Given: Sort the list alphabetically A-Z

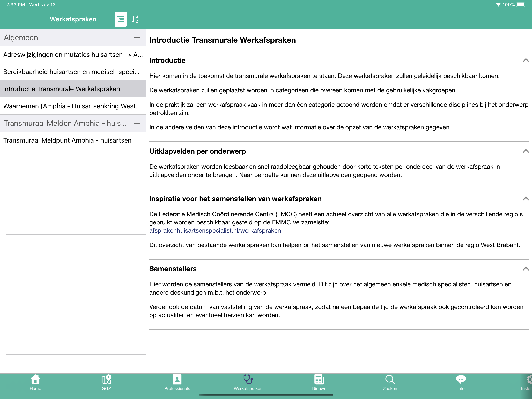Looking at the screenshot, I should 135,19.
